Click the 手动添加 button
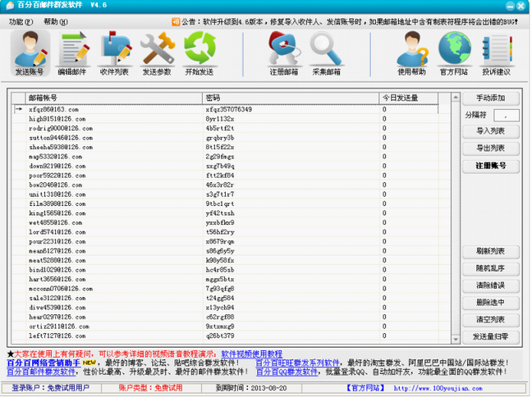The width and height of the screenshot is (532, 397). [491, 98]
